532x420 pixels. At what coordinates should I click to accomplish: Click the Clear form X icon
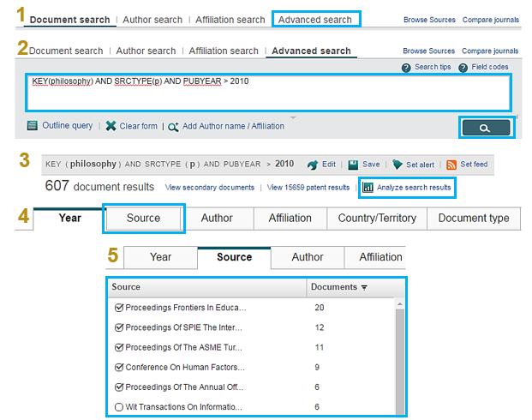pos(111,126)
